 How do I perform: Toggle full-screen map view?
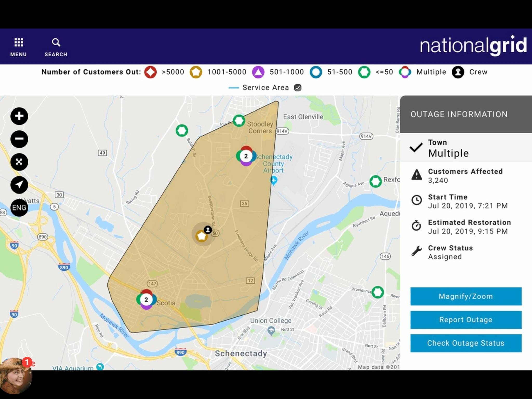click(x=19, y=162)
